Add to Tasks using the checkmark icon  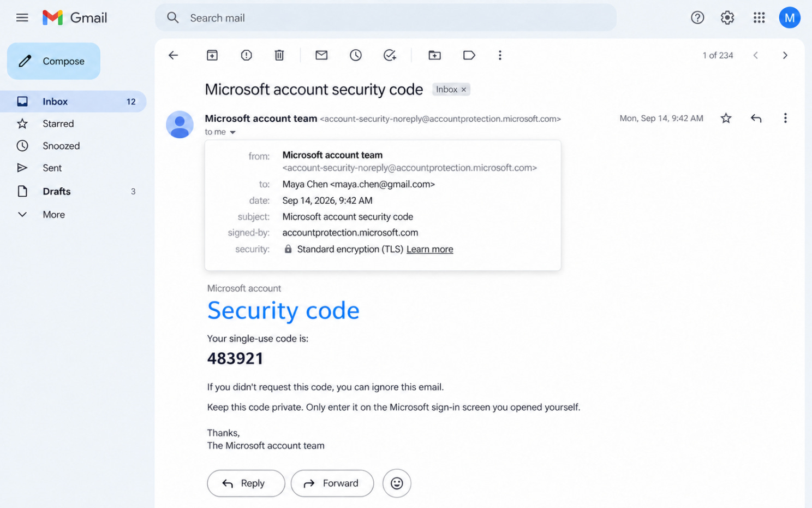tap(390, 55)
